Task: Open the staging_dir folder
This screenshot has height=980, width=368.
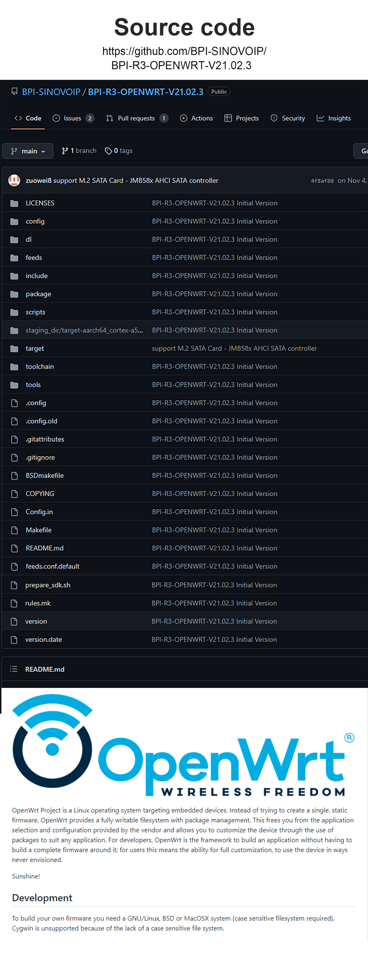Action: (x=84, y=330)
